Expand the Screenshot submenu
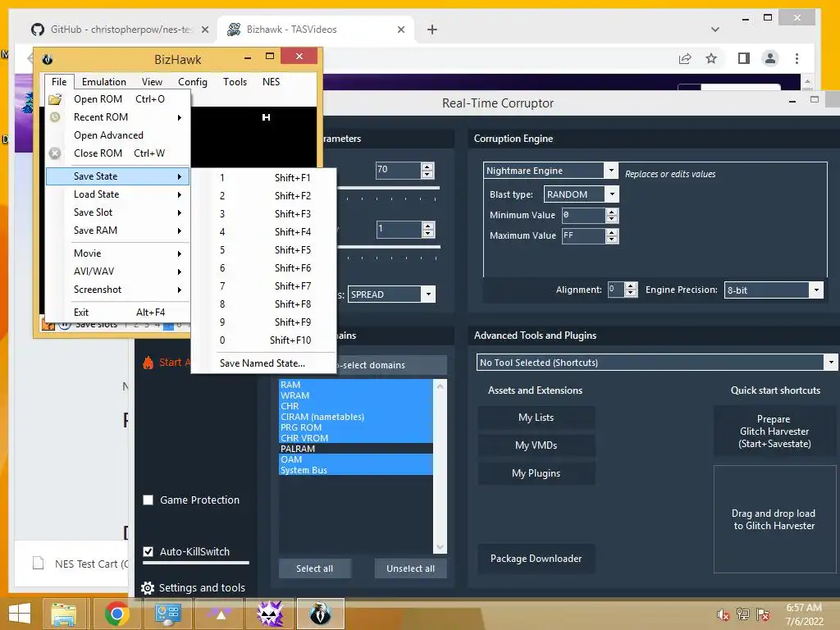 tap(118, 290)
